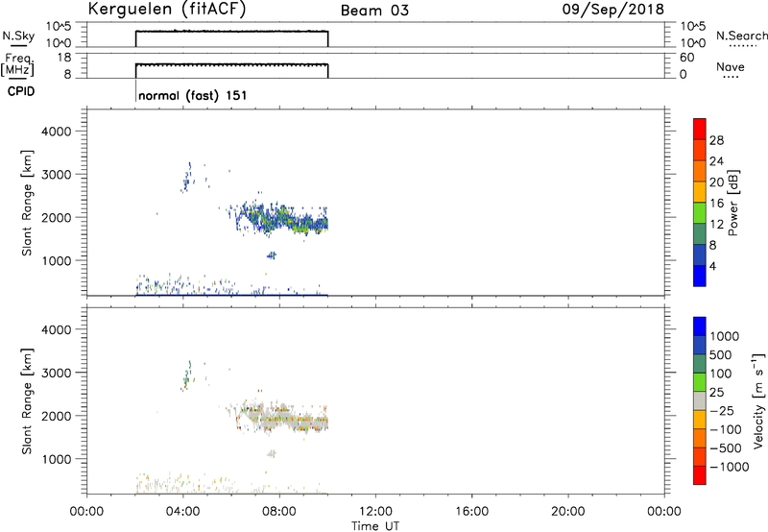The width and height of the screenshot is (768, 532).
Task: Click the 'Kerguelen (fitACF)' title text
Action: pyautogui.click(x=167, y=10)
